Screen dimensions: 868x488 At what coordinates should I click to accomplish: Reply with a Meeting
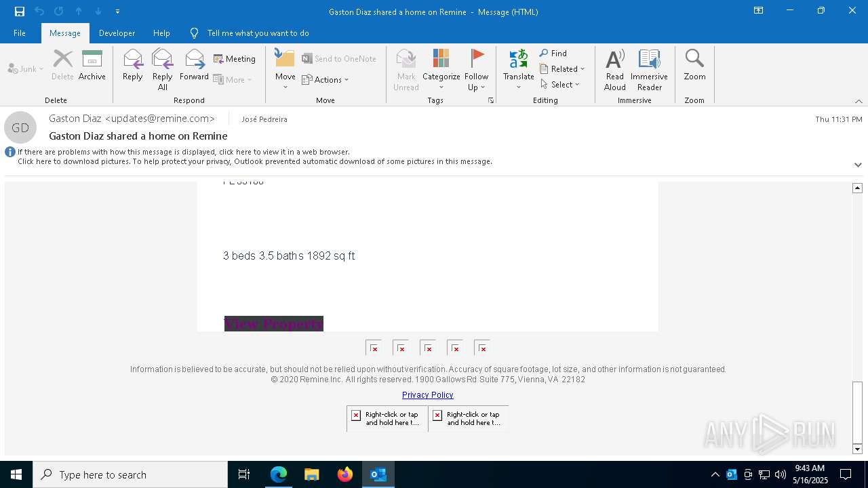[x=235, y=59]
